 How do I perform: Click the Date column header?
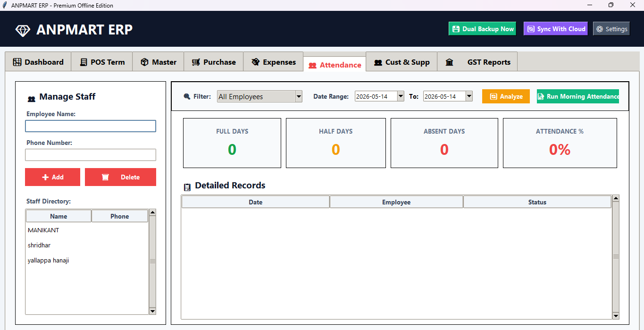coord(255,202)
